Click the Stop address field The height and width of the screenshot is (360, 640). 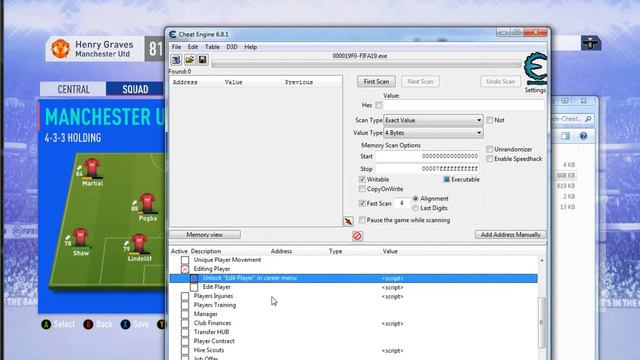click(x=427, y=169)
